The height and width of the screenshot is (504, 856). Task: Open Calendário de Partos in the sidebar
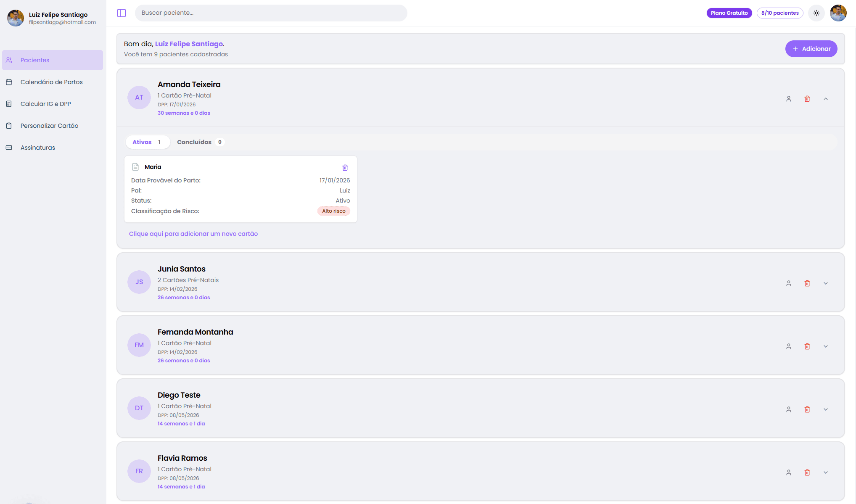[x=51, y=82]
